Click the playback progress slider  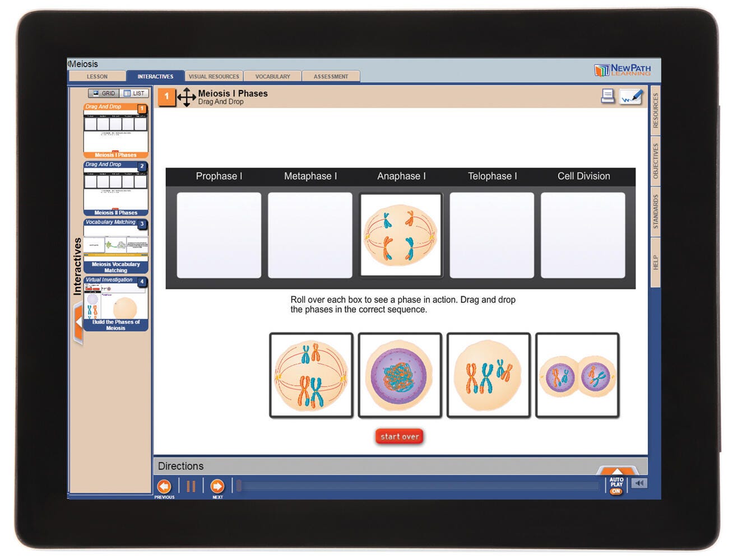[417, 486]
